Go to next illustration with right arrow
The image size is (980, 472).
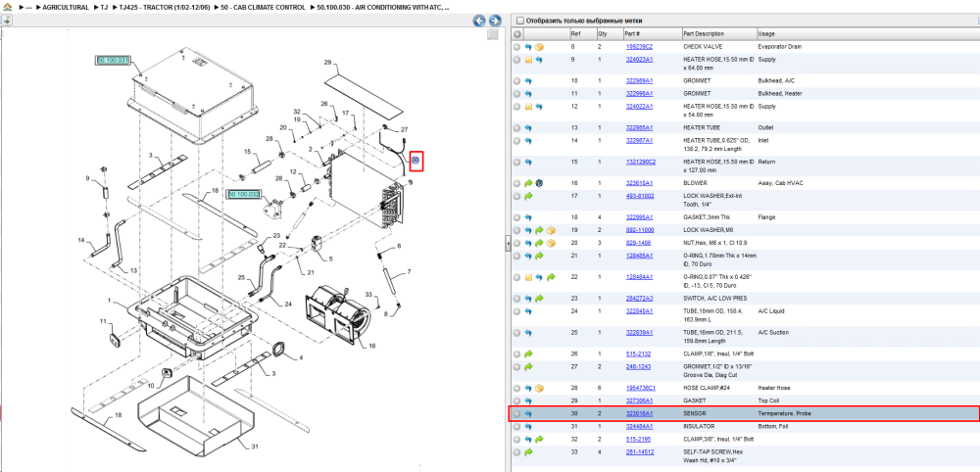(x=494, y=21)
